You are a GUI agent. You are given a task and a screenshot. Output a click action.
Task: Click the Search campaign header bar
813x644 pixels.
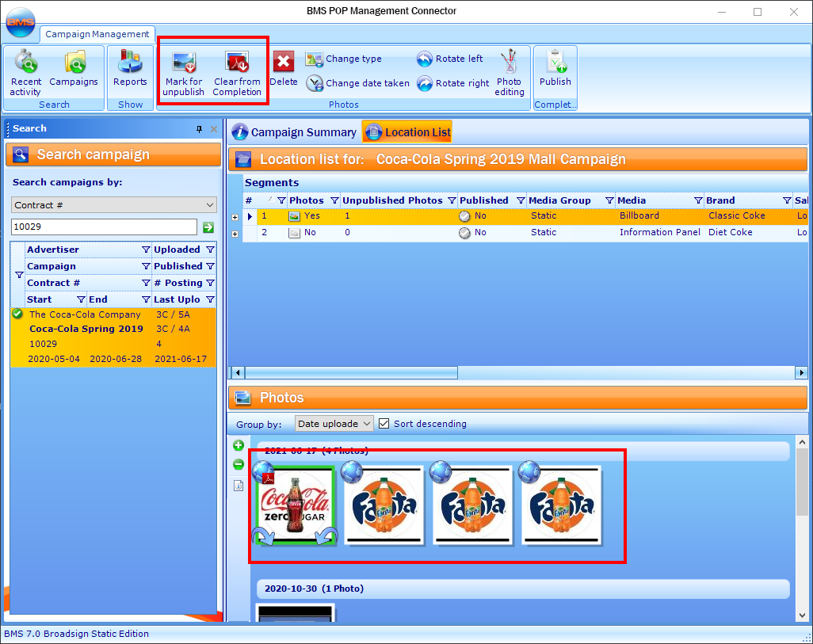click(x=113, y=154)
